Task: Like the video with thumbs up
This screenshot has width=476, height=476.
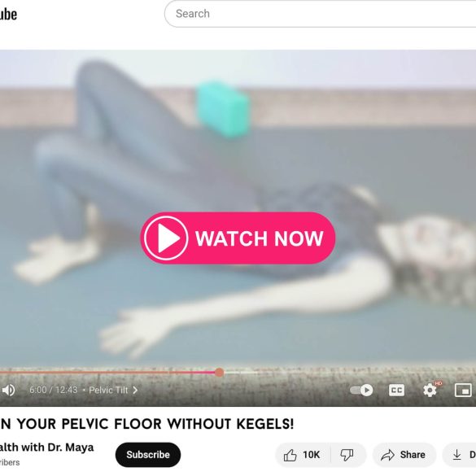Action: (x=303, y=455)
